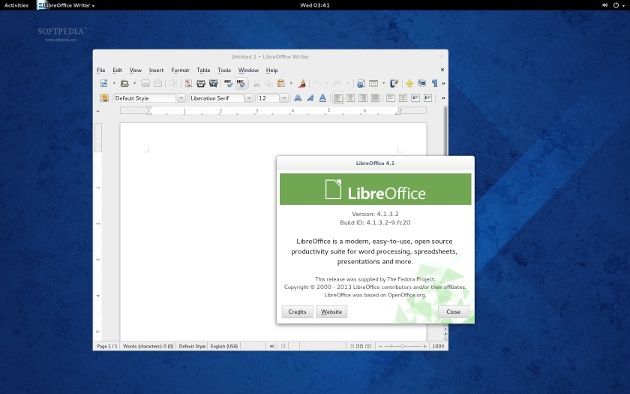
Task: Open the Paragraph Style dropdown arrow
Action: coord(181,98)
